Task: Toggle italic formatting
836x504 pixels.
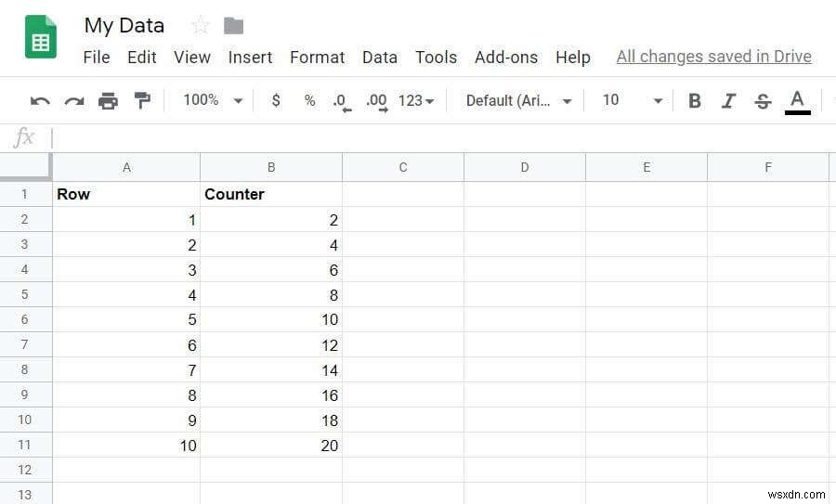Action: (728, 101)
